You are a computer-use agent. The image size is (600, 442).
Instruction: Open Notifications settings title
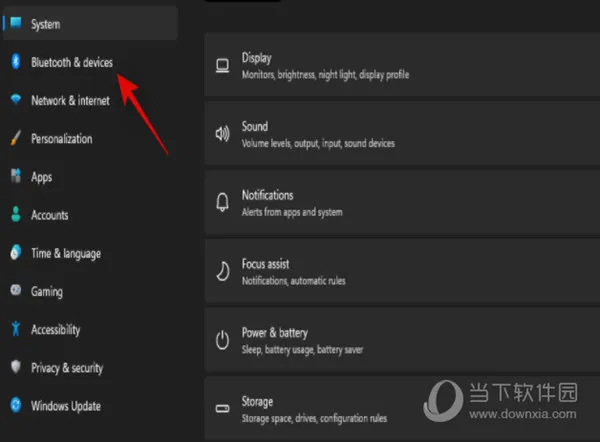coord(267,195)
